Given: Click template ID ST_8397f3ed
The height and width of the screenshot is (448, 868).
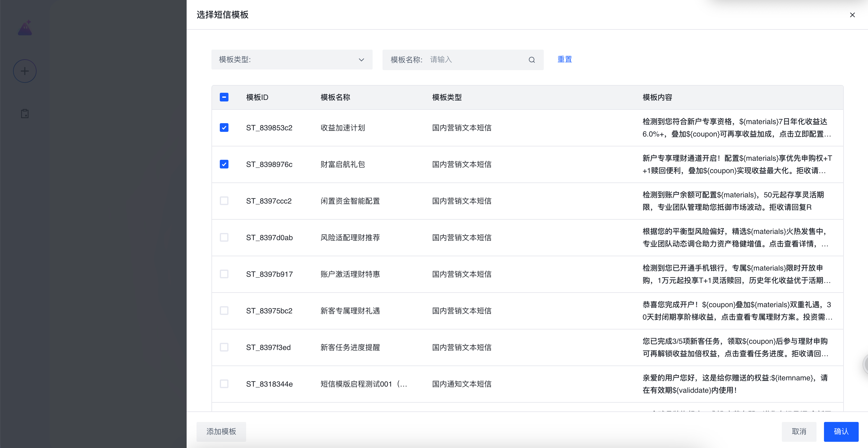Looking at the screenshot, I should point(268,347).
